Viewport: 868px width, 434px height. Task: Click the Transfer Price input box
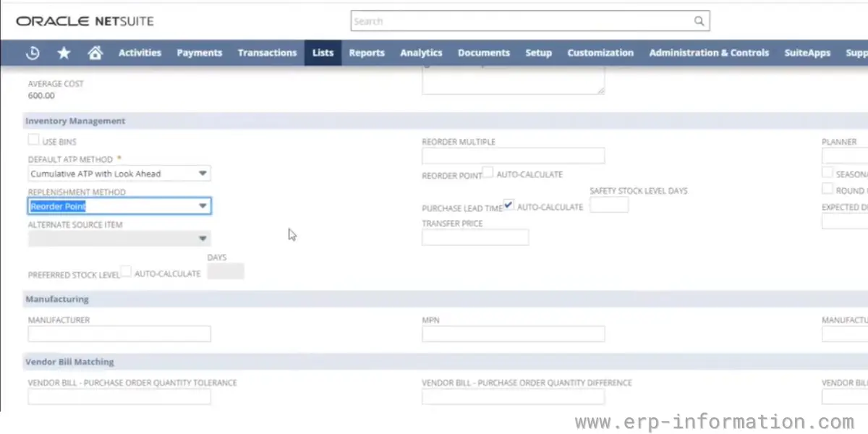tap(475, 237)
